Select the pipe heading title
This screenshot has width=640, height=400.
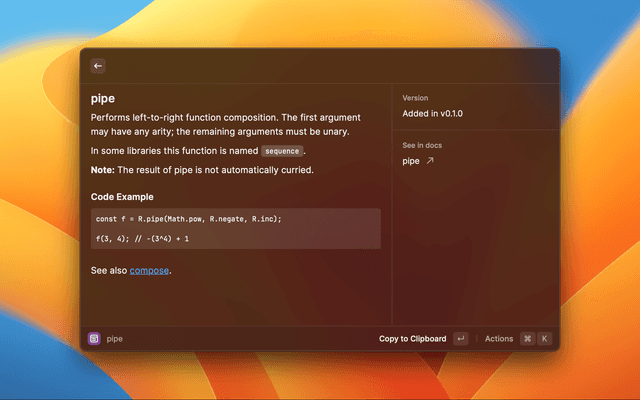pyautogui.click(x=102, y=99)
